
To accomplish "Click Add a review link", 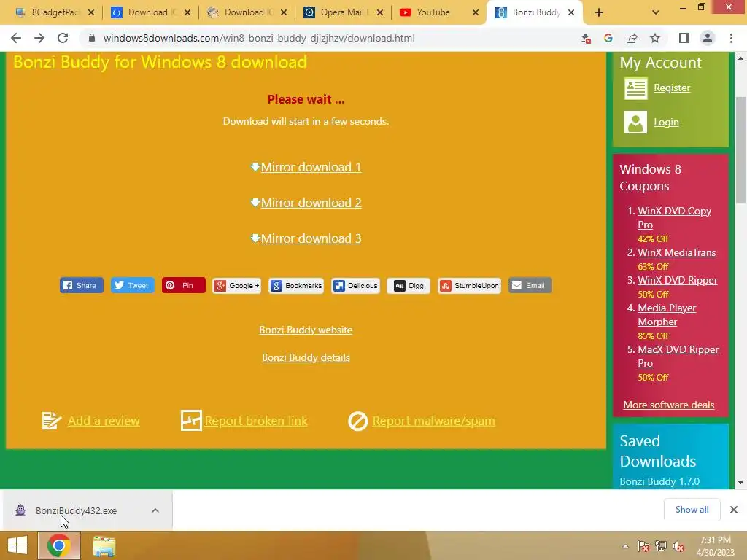I will point(104,421).
